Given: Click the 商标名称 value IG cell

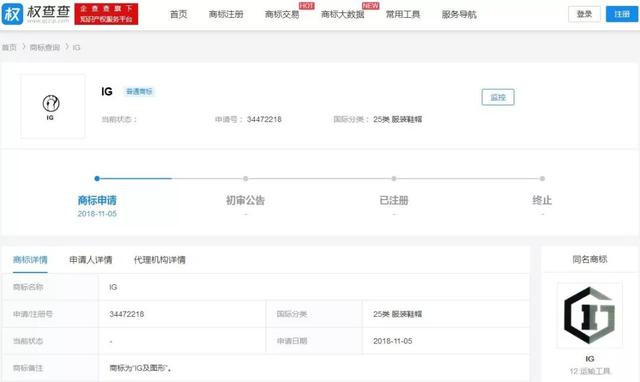Looking at the screenshot, I should pos(314,287).
